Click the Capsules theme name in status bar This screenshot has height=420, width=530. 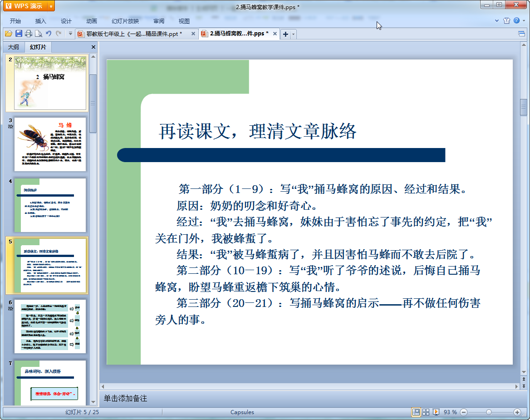pyautogui.click(x=242, y=412)
